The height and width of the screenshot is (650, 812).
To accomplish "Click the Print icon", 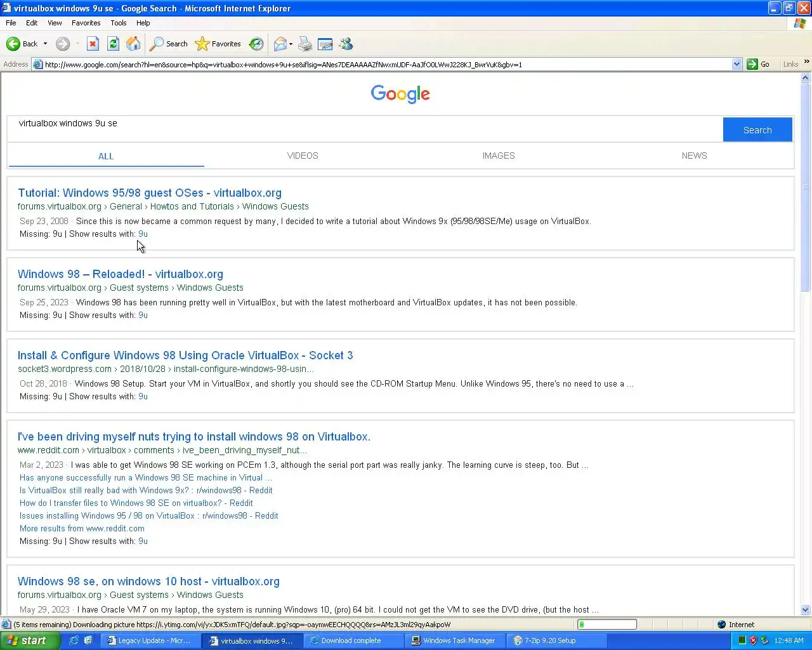I will pos(305,44).
